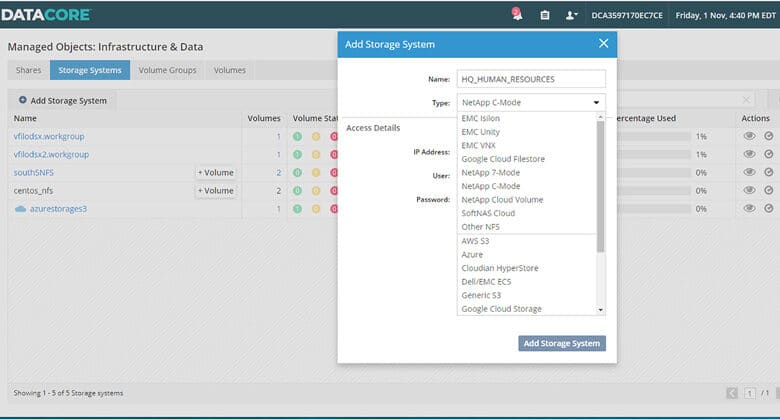Click the check action icon for centos_nfs
Image resolution: width=780 pixels, height=419 pixels.
click(769, 190)
